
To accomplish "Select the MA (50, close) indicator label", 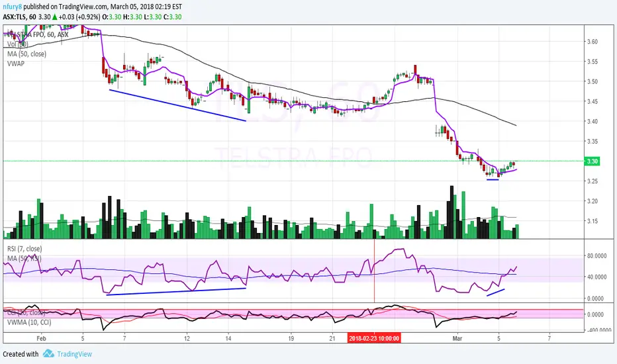I will (26, 54).
